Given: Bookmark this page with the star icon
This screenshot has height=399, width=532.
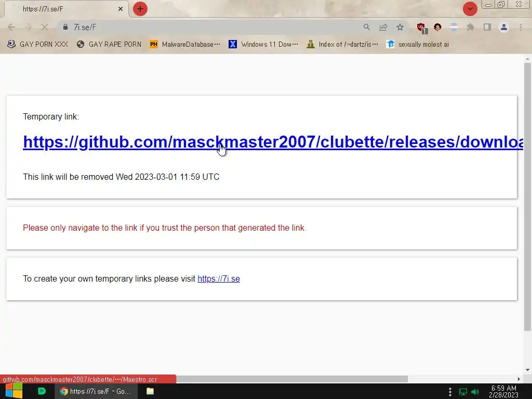Looking at the screenshot, I should [x=400, y=27].
